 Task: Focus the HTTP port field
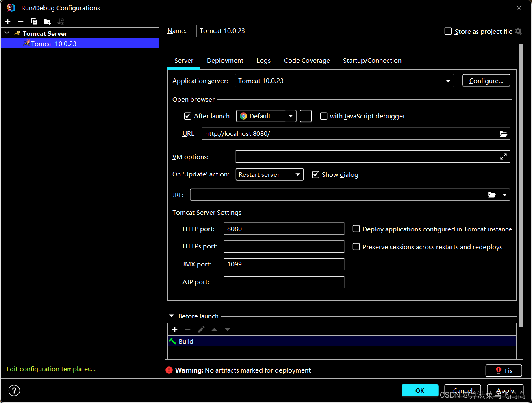tap(284, 229)
